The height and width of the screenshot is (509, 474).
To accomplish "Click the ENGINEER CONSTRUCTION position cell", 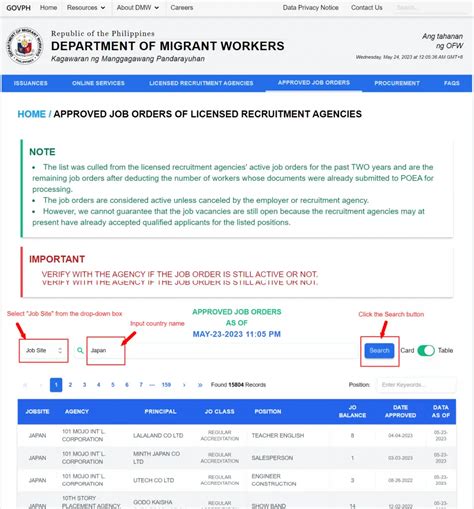I will click(274, 480).
